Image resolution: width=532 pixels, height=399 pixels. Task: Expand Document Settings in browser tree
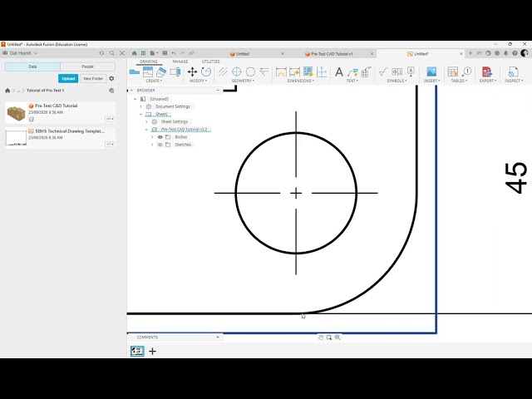(x=140, y=106)
